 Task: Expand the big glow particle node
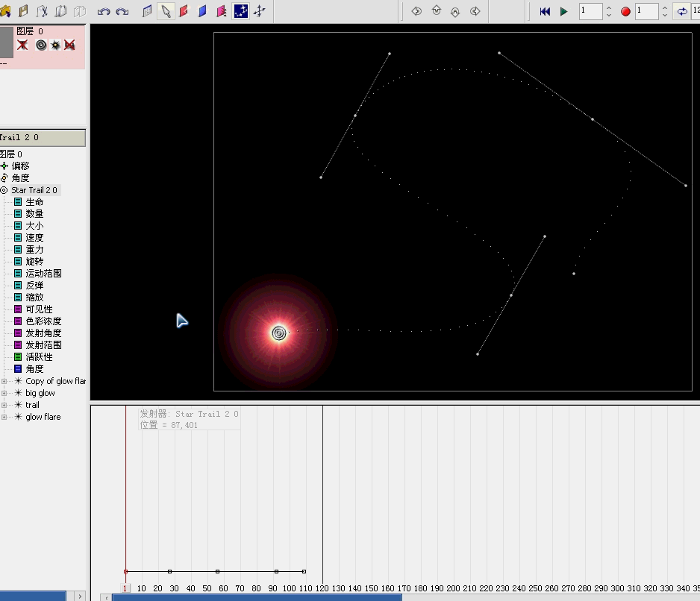pos(4,393)
